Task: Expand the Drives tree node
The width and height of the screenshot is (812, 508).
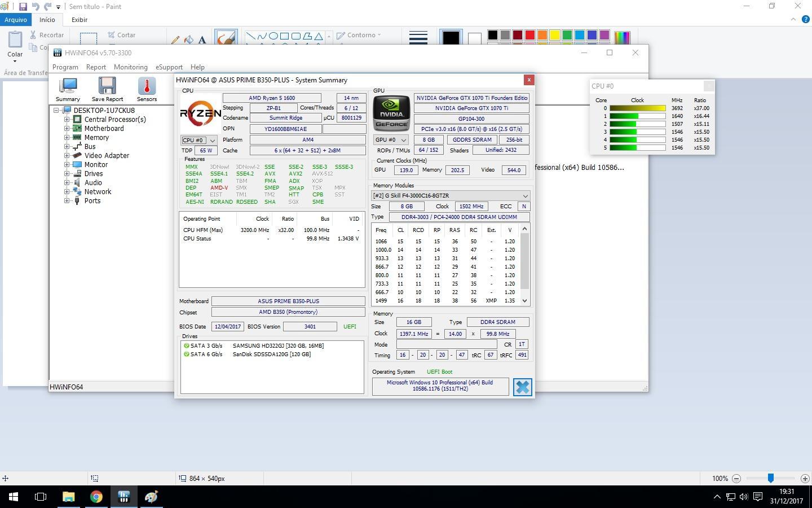Action: (x=67, y=173)
